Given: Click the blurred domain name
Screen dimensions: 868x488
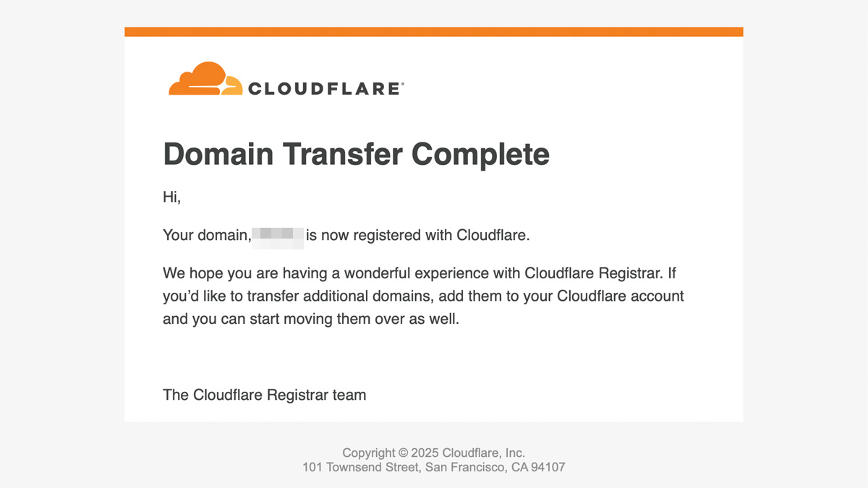Looking at the screenshot, I should point(278,236).
